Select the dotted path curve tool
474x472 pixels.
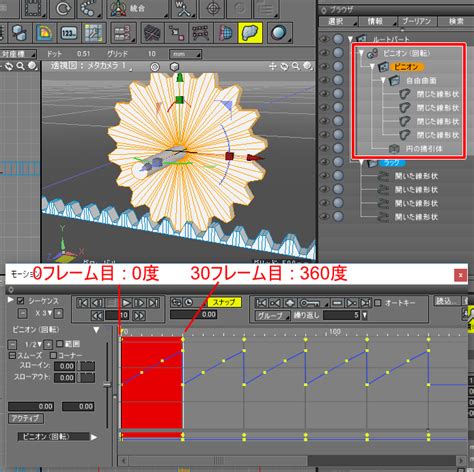[88, 8]
